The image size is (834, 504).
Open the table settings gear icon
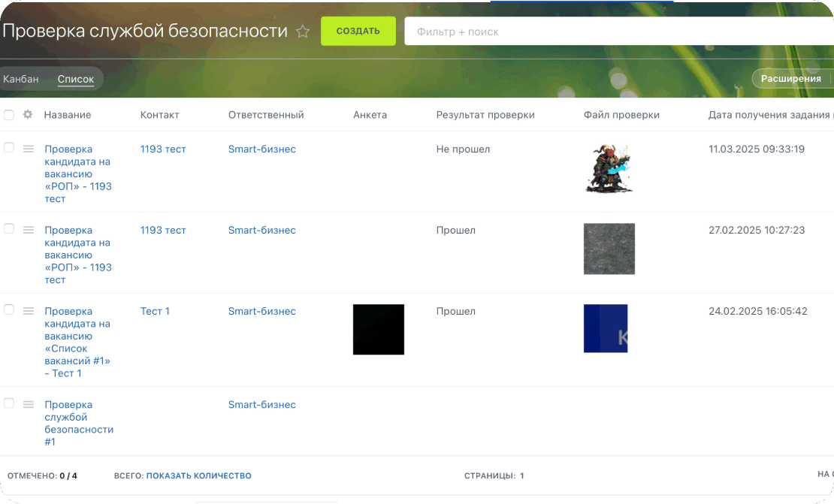pos(28,115)
